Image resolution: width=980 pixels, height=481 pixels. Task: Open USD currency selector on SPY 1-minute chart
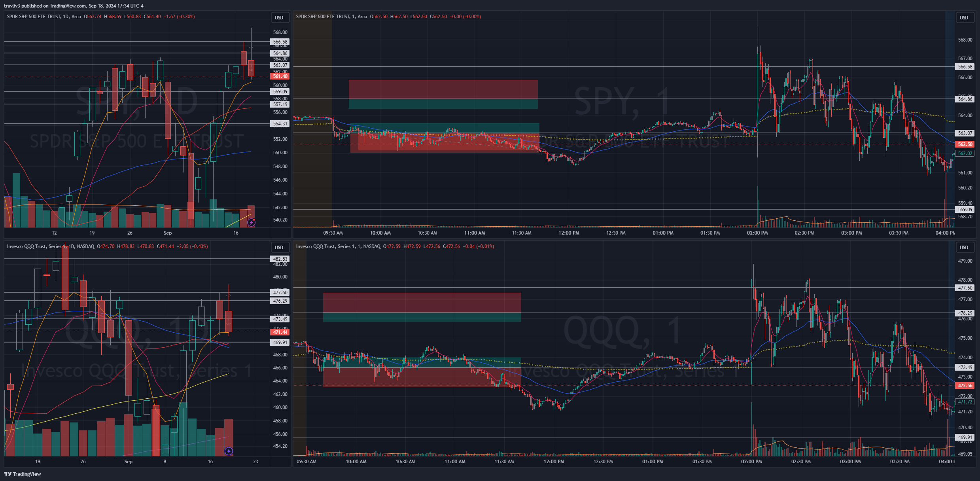coord(964,17)
